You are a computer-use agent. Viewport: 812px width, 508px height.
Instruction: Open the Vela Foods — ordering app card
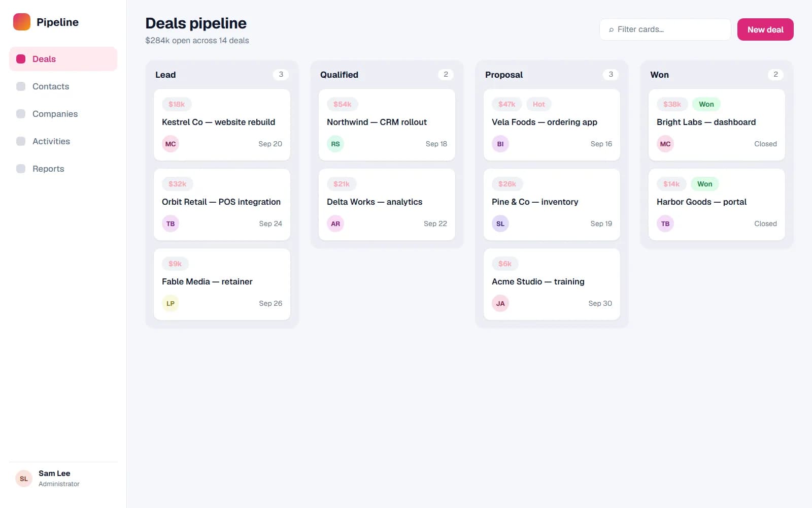[x=552, y=125]
